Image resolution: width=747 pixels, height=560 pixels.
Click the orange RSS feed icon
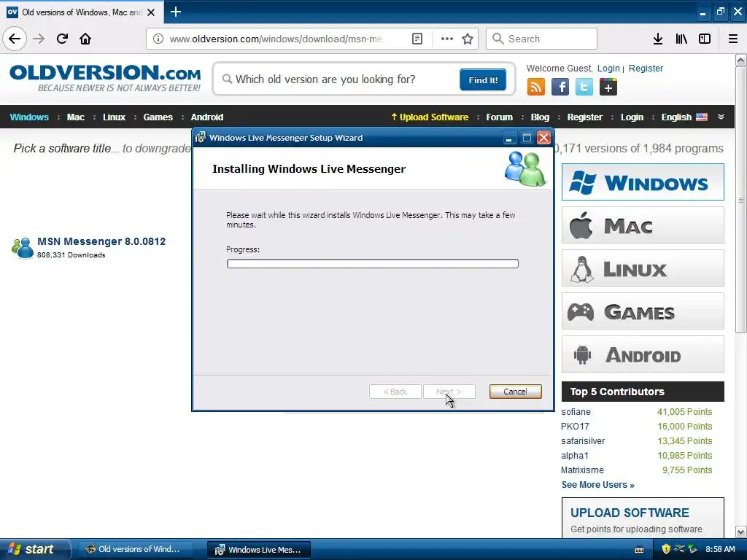click(x=536, y=87)
